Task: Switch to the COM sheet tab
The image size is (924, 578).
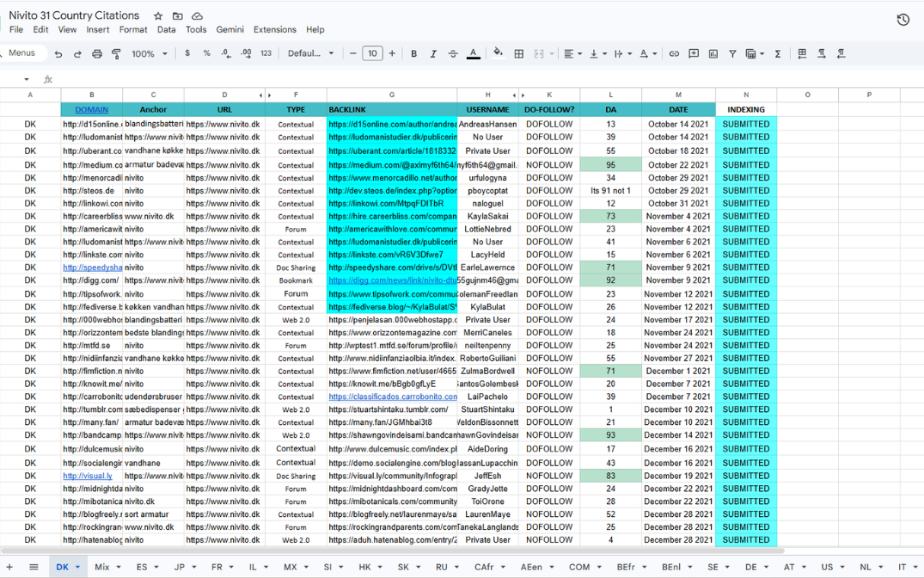Action: tap(579, 567)
